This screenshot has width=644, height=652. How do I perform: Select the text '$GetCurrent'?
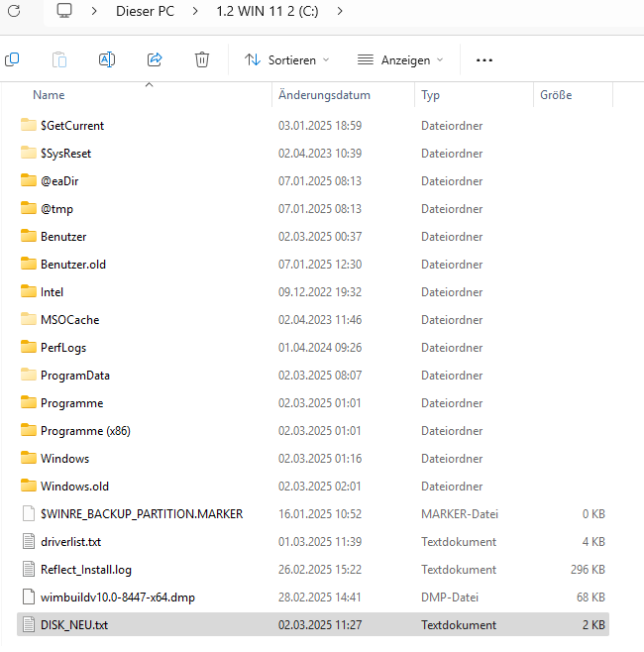(72, 126)
